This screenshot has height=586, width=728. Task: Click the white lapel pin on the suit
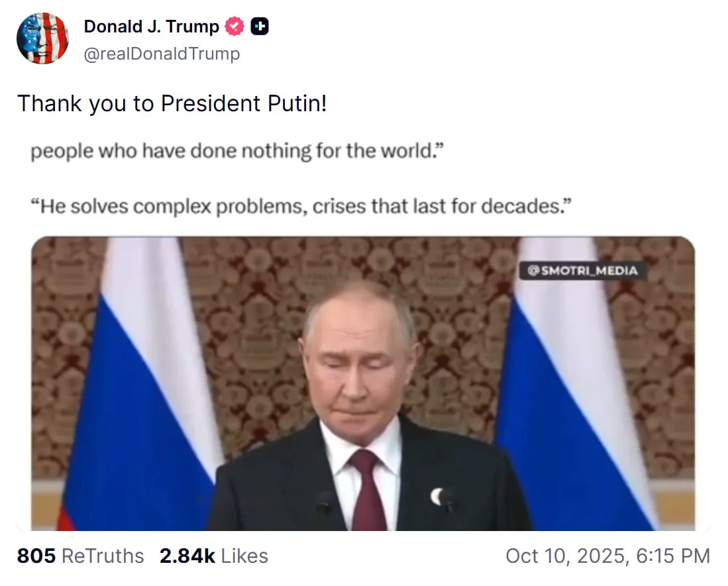[x=437, y=497]
